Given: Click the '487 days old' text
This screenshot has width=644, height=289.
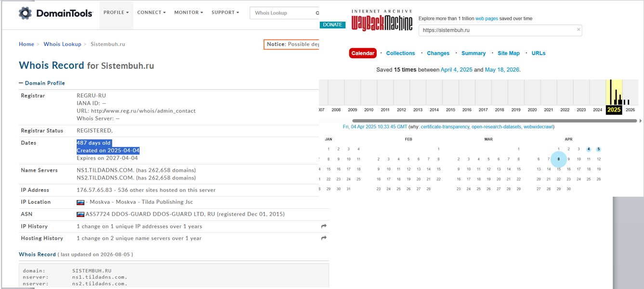Looking at the screenshot, I should tap(93, 143).
